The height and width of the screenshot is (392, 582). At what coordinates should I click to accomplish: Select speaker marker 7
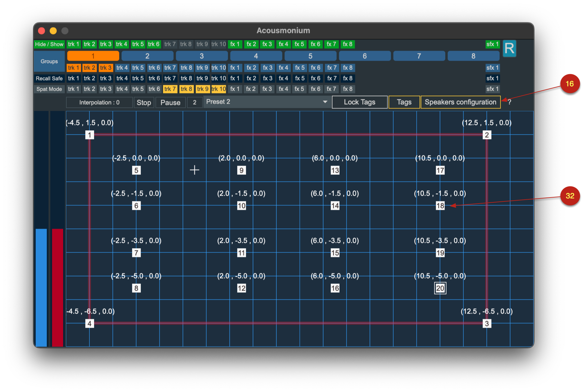[136, 253]
